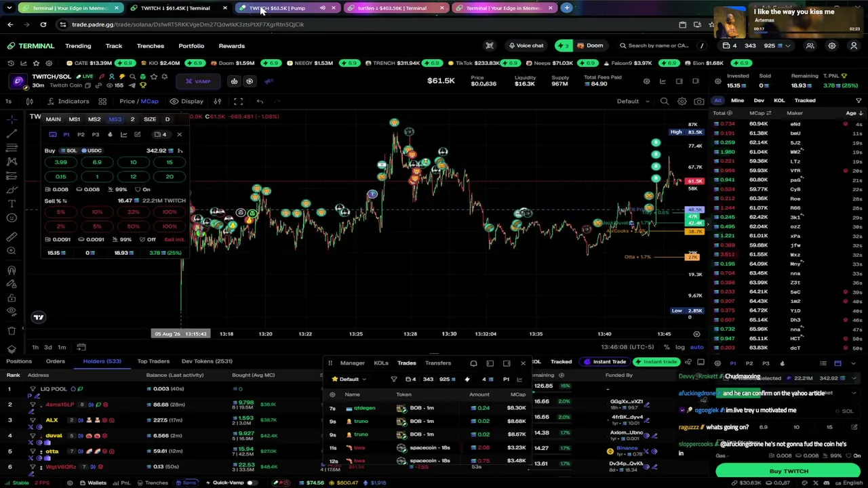Open the Indicators menu

(68, 101)
